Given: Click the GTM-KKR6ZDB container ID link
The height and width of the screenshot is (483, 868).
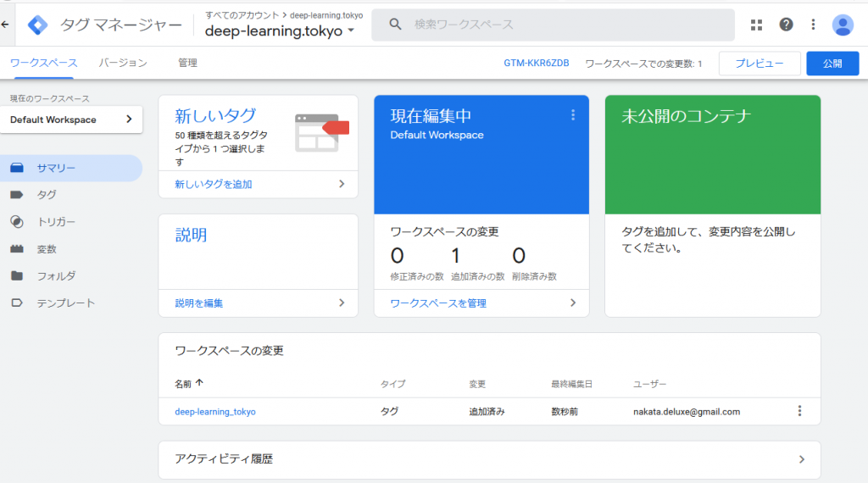Looking at the screenshot, I should [x=537, y=63].
